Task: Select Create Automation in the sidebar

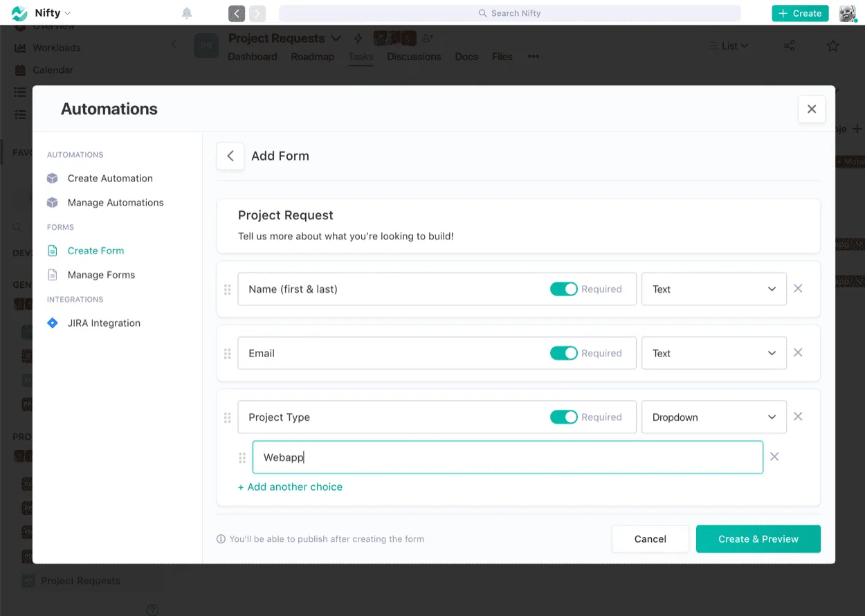Action: pos(109,178)
